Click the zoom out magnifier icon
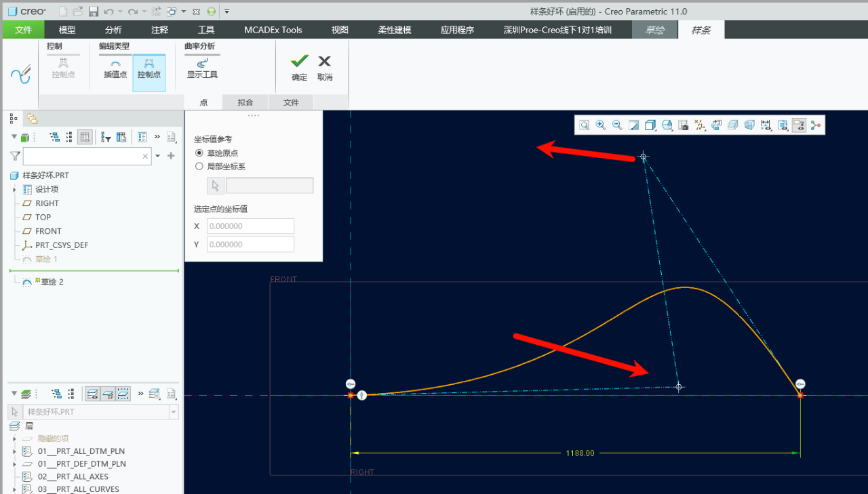This screenshot has width=868, height=494. [x=617, y=125]
